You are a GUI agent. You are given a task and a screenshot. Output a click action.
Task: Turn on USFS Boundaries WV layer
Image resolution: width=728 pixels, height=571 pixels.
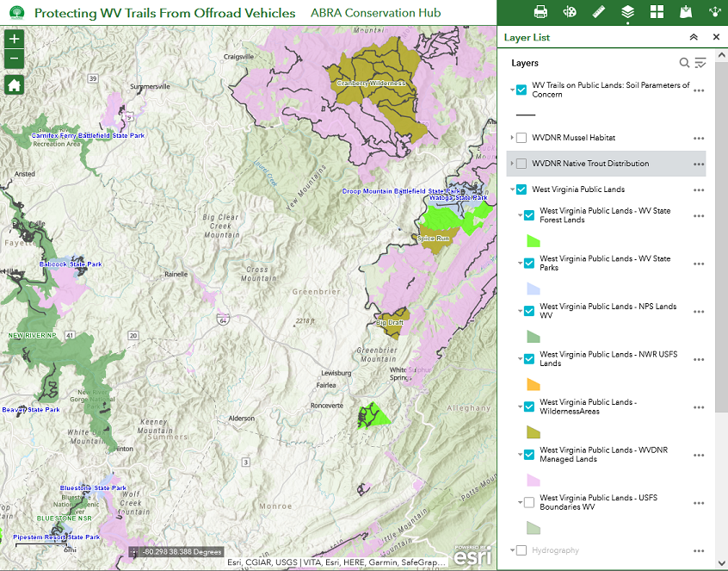(529, 502)
